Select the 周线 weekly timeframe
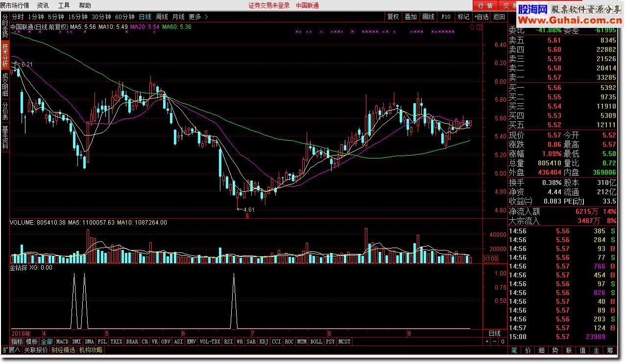This screenshot has height=364, width=625. coord(162,17)
